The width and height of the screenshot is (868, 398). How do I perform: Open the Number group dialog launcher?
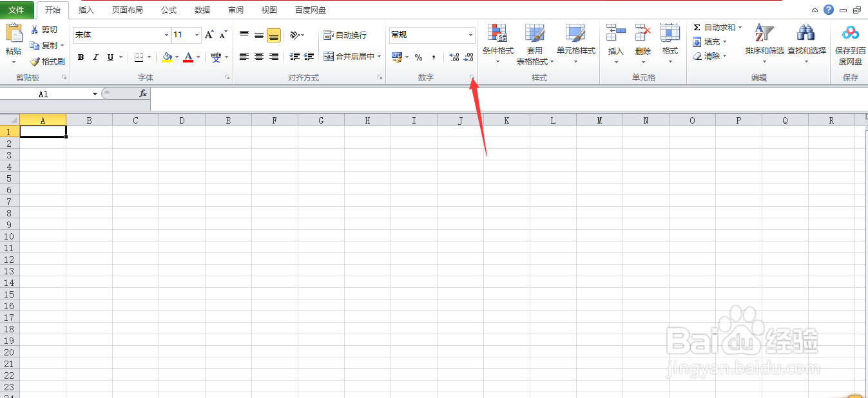click(473, 77)
